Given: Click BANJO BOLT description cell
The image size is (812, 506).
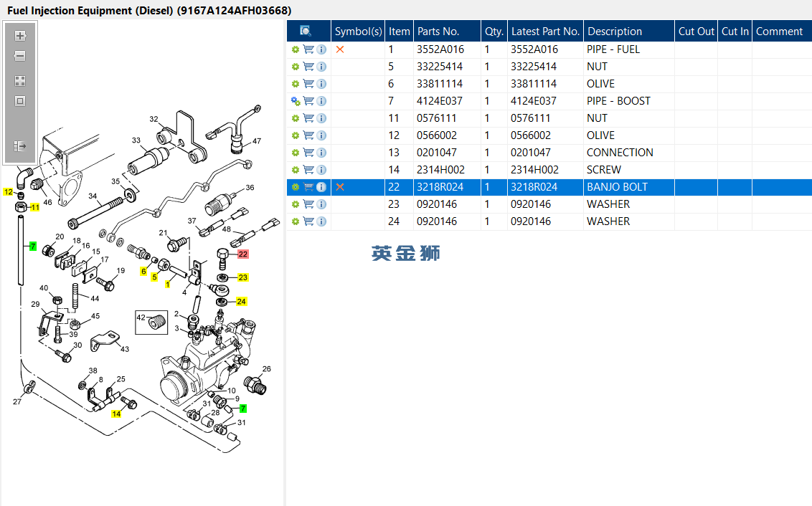Looking at the screenshot, I should 618,187.
